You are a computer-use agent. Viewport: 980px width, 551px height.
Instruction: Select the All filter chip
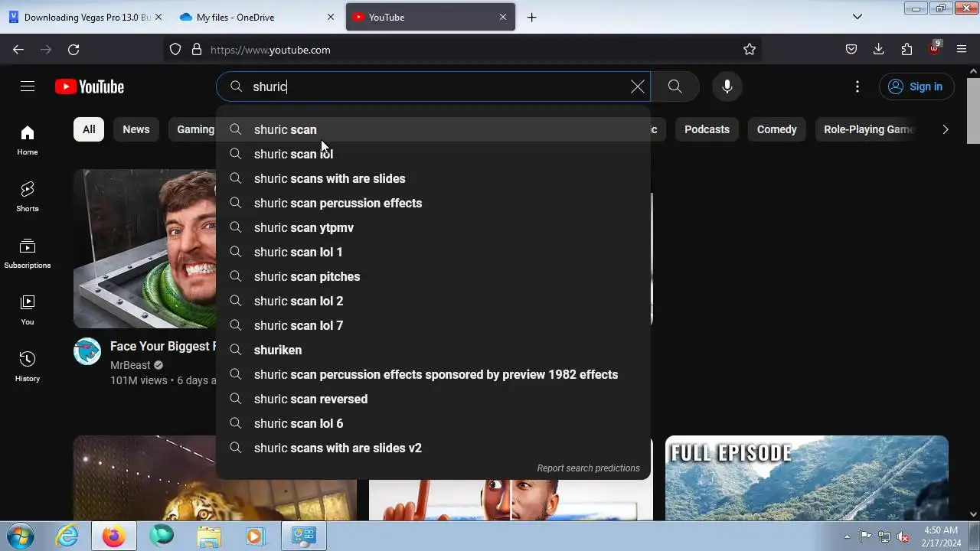[x=89, y=129]
